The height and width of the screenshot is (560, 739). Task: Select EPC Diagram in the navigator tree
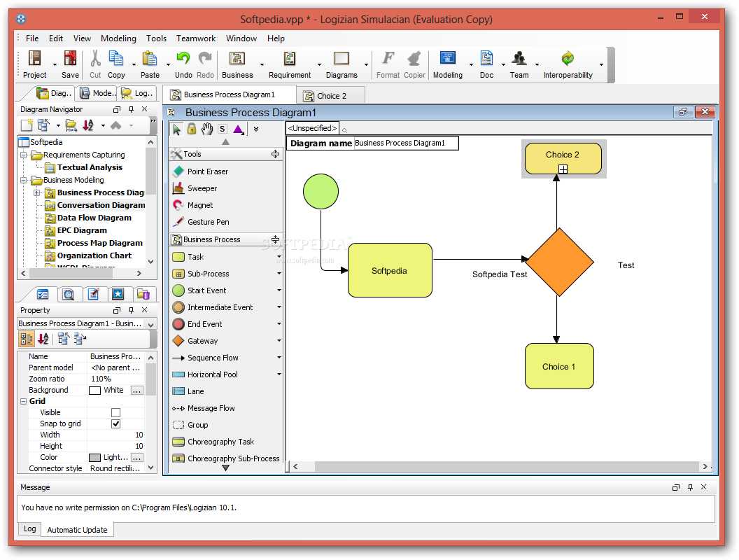point(82,230)
